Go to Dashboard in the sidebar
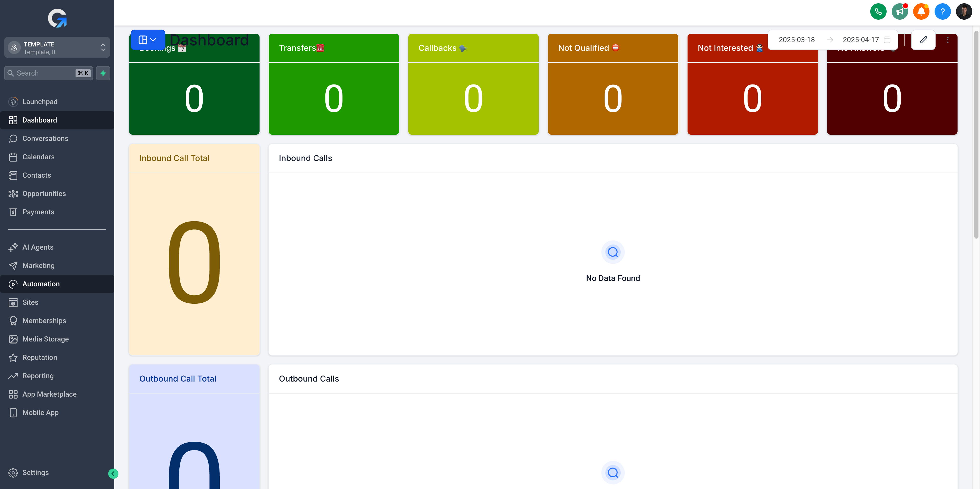980x489 pixels. click(57, 120)
